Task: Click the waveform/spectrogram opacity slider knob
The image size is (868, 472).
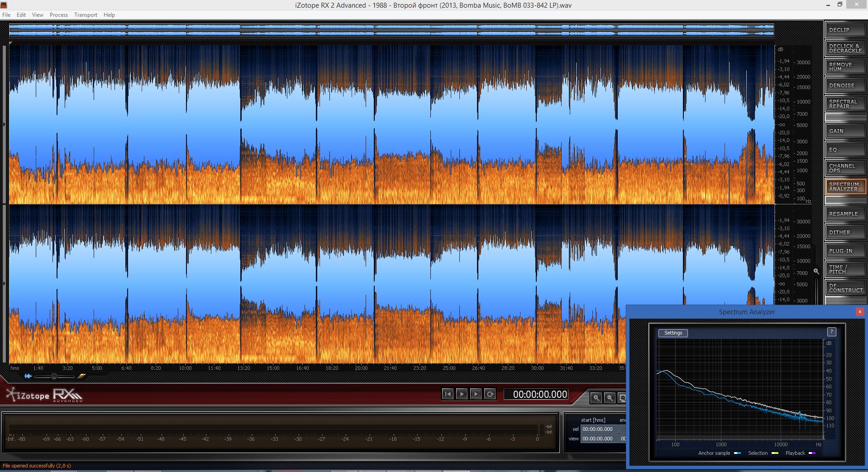Action: click(x=54, y=376)
